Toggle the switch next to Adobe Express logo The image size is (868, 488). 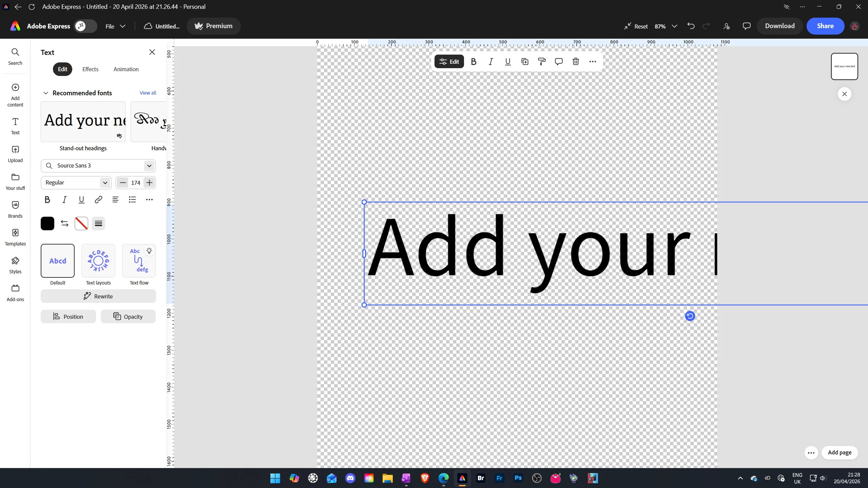pyautogui.click(x=85, y=26)
